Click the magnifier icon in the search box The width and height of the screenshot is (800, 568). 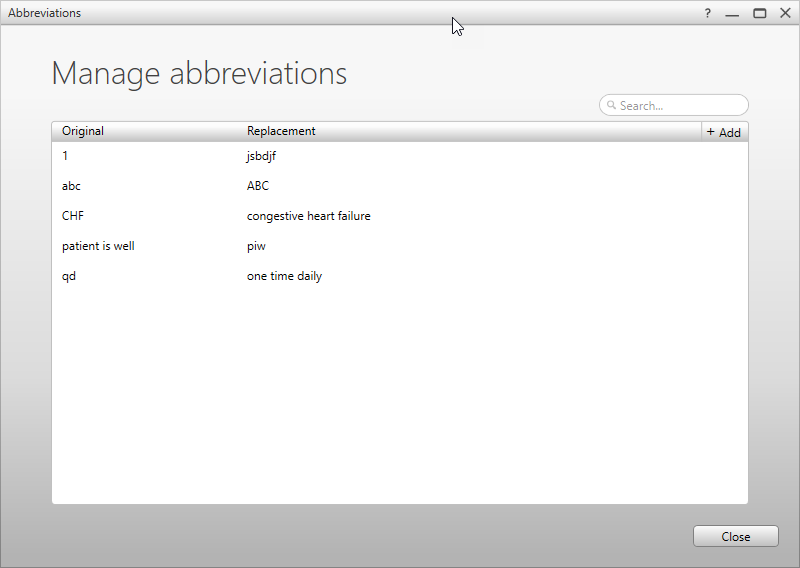611,105
